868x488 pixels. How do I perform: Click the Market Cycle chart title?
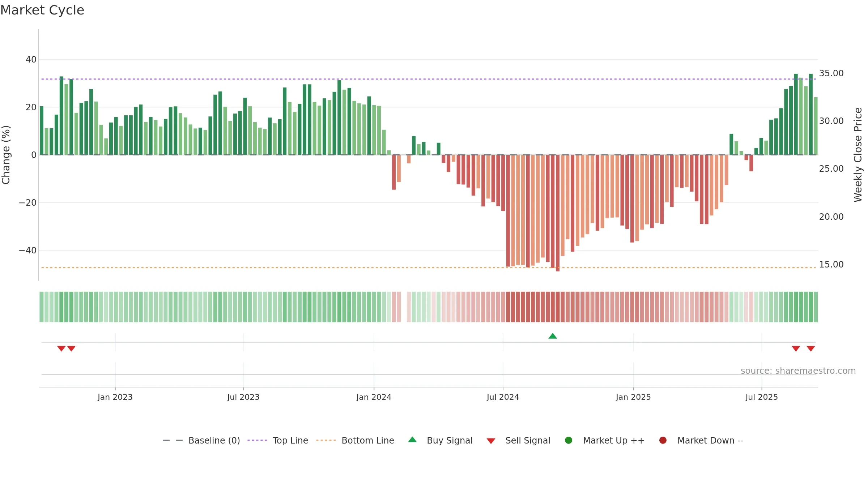click(42, 10)
